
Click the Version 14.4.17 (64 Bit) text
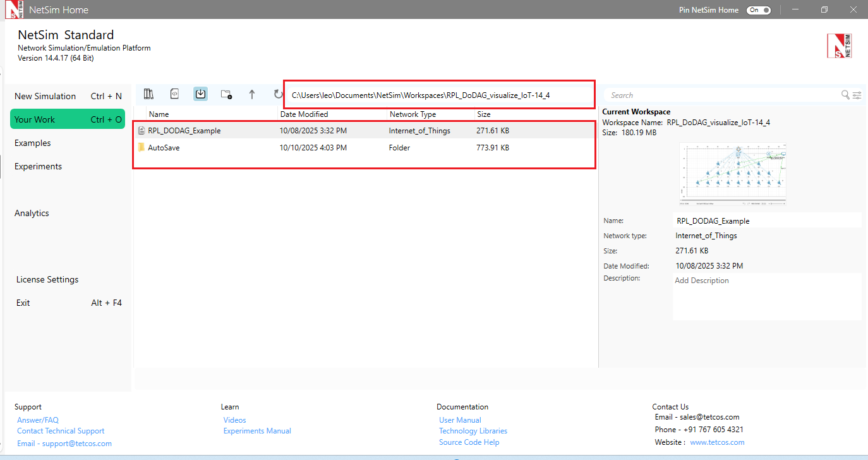click(56, 58)
